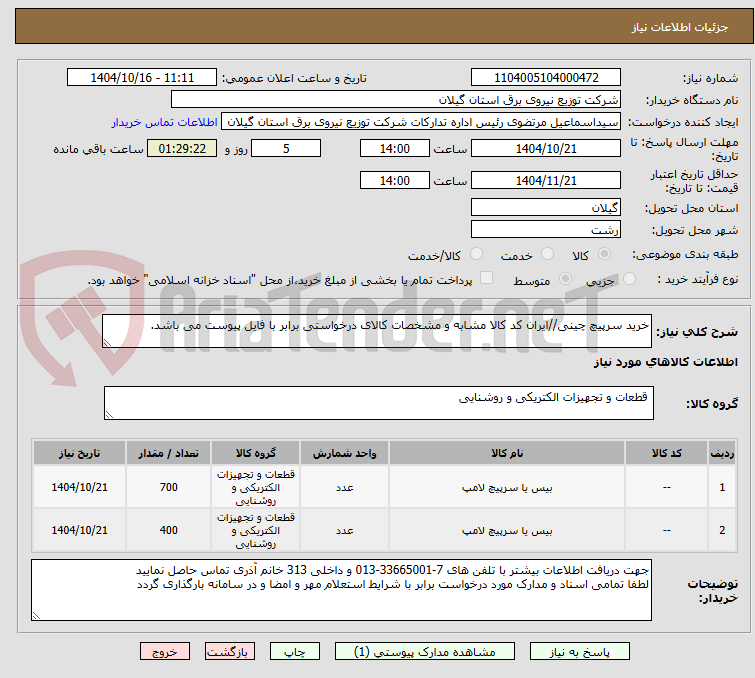755x678 pixels.
Task: Click the row number 1 cell
Action: click(x=722, y=487)
